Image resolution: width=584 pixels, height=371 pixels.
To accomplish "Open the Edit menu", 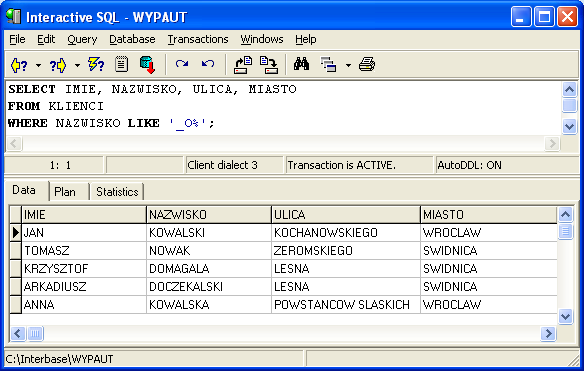I will (46, 39).
